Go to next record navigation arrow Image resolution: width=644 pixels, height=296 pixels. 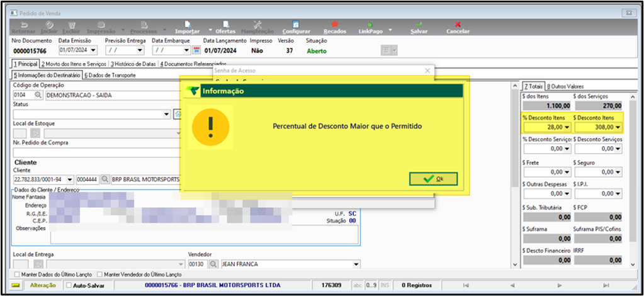(x=560, y=285)
